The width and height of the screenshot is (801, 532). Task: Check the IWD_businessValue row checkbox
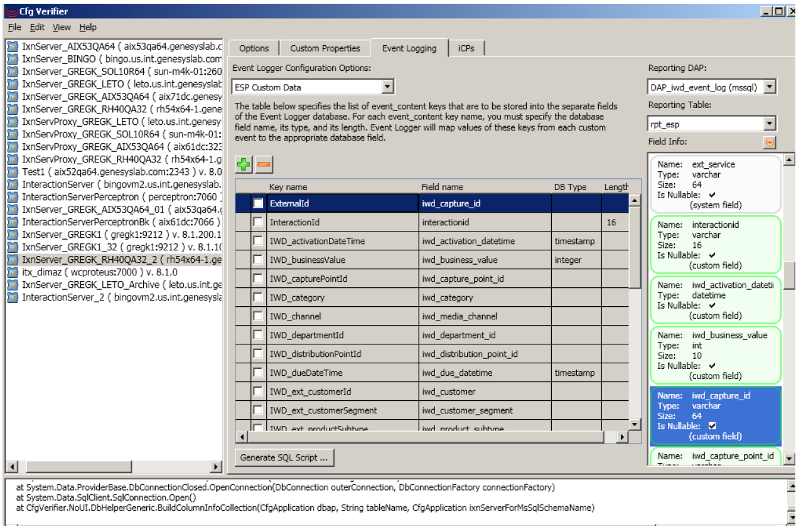click(258, 260)
